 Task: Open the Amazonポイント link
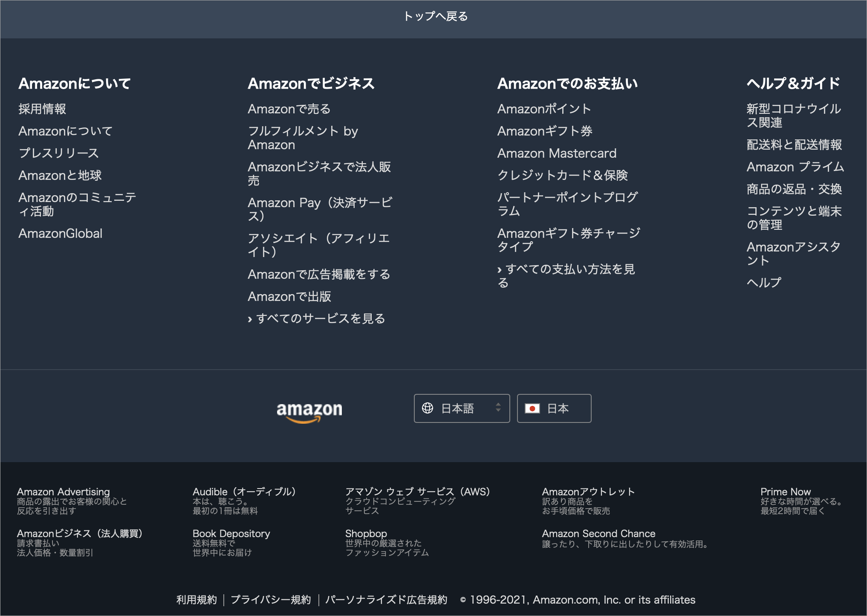click(x=544, y=109)
